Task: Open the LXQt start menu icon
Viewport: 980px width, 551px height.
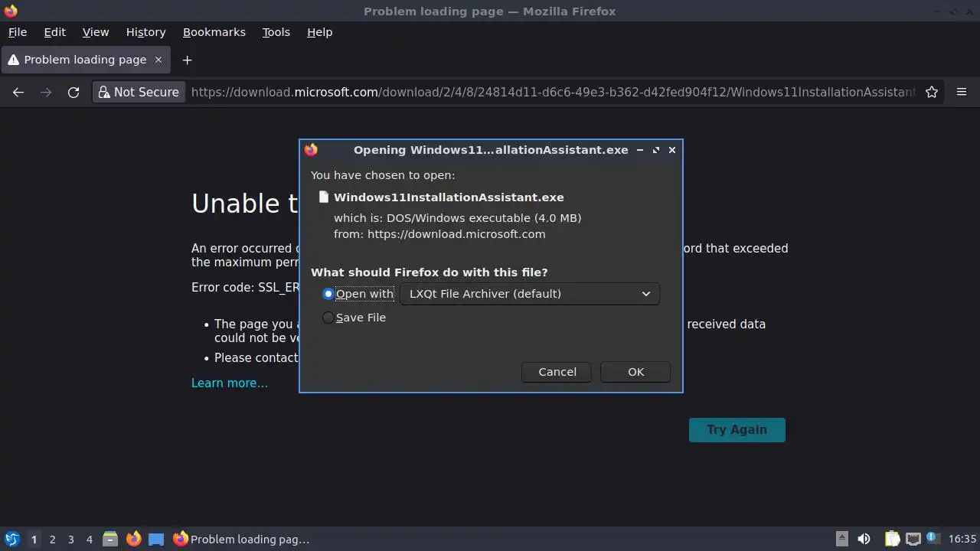Action: tap(11, 539)
